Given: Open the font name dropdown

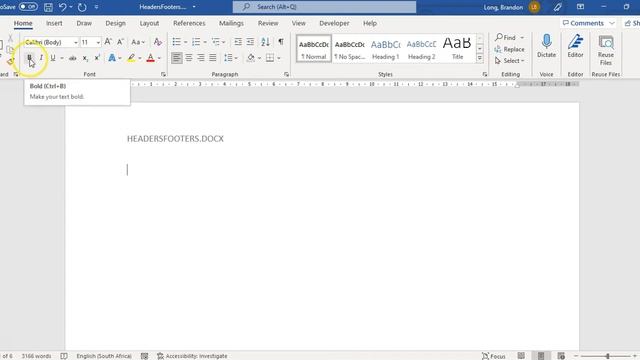Looking at the screenshot, I should [x=76, y=42].
